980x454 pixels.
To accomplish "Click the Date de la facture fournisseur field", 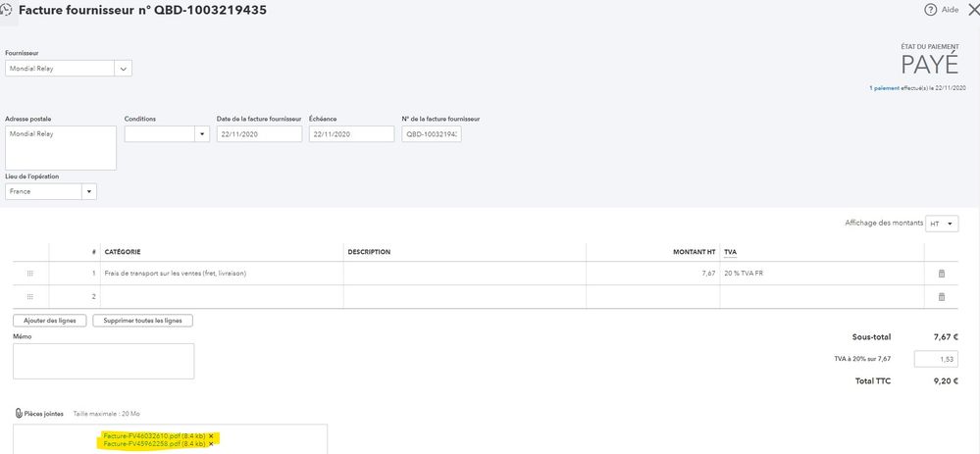I will (259, 134).
